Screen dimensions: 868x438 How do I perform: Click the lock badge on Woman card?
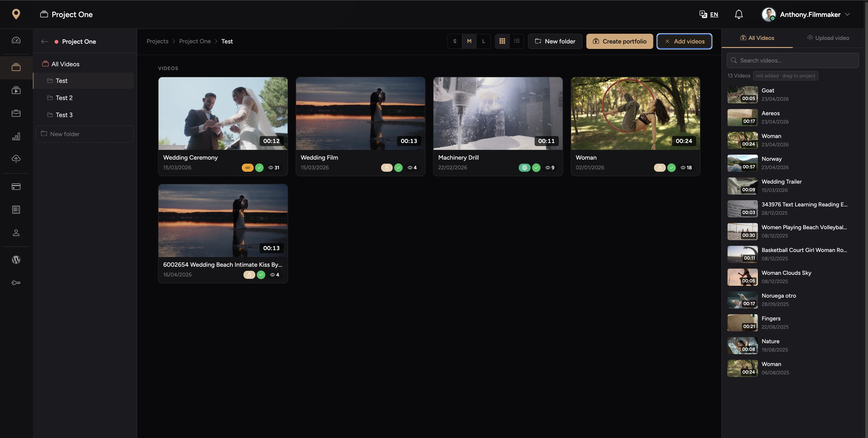click(x=659, y=168)
